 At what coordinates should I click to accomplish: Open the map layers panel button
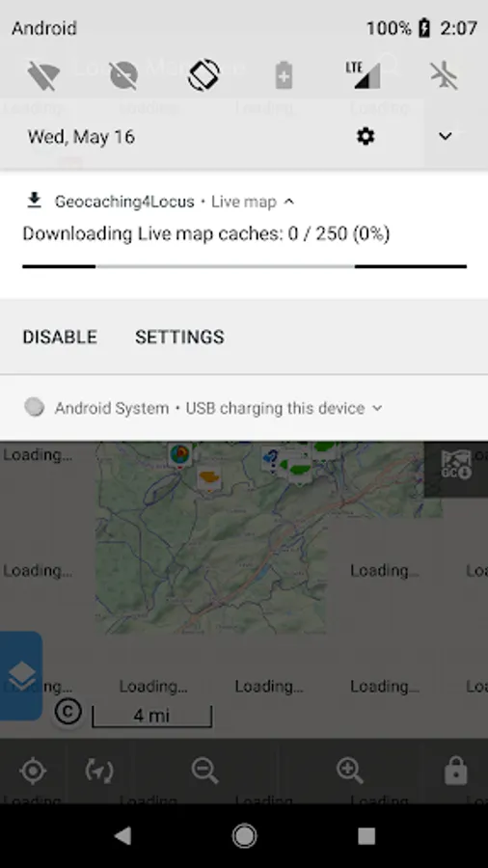point(21,676)
